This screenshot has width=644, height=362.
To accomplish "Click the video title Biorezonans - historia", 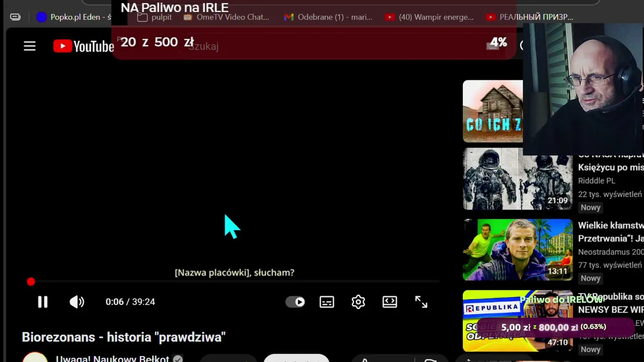I will pyautogui.click(x=124, y=337).
